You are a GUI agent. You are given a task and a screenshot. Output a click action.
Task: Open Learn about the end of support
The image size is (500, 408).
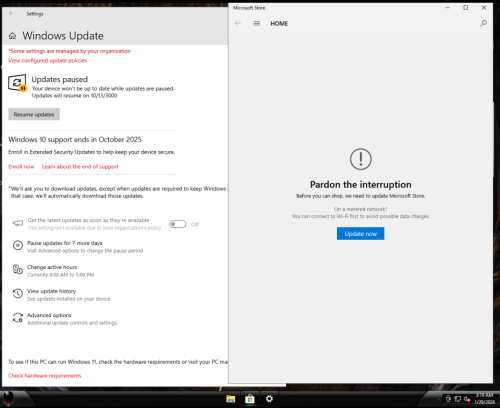pos(80,166)
